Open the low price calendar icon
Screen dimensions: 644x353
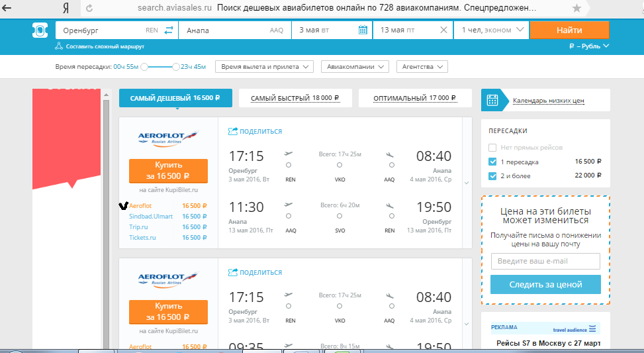pyautogui.click(x=492, y=100)
